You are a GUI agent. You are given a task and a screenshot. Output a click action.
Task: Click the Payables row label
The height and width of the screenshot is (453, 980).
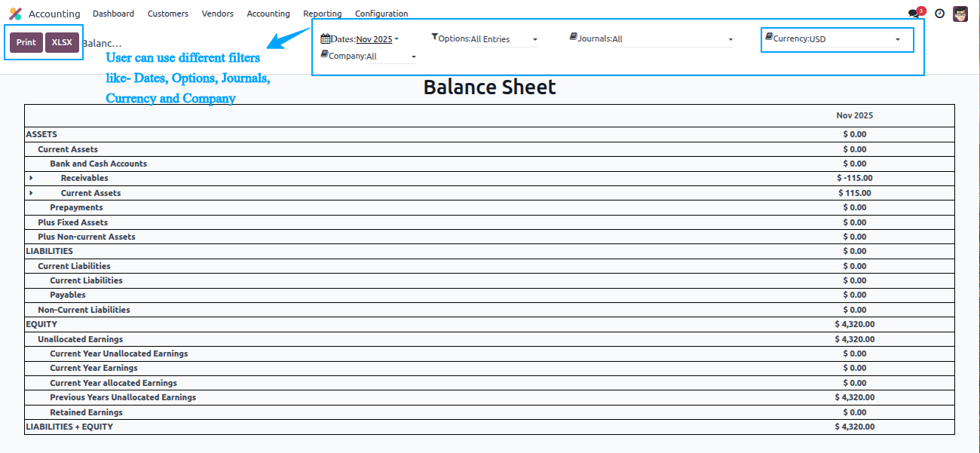point(68,295)
